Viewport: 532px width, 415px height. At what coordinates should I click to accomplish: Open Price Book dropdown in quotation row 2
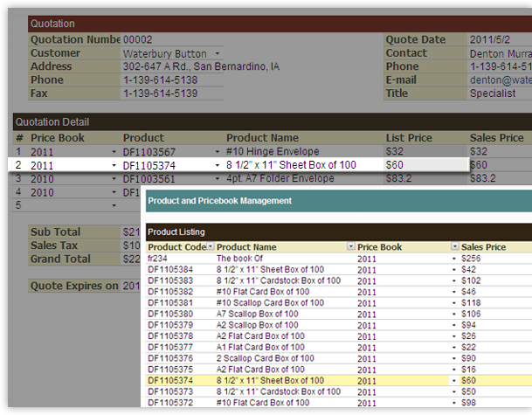pos(114,165)
